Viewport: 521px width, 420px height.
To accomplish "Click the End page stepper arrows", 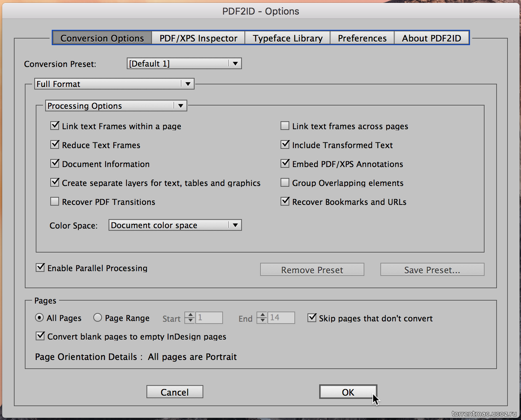I will 262,318.
